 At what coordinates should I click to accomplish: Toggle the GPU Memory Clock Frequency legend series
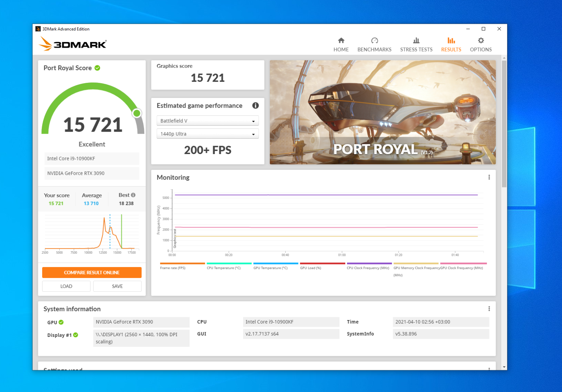[x=416, y=269]
